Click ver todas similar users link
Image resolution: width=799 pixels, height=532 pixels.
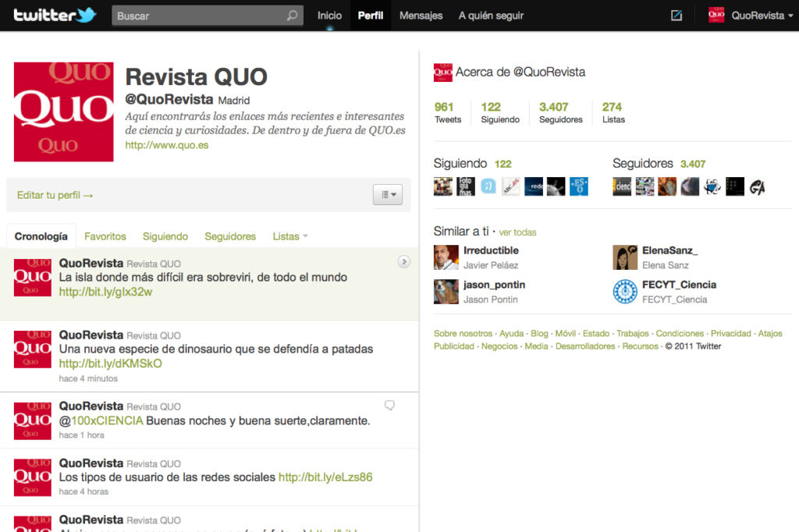[518, 232]
